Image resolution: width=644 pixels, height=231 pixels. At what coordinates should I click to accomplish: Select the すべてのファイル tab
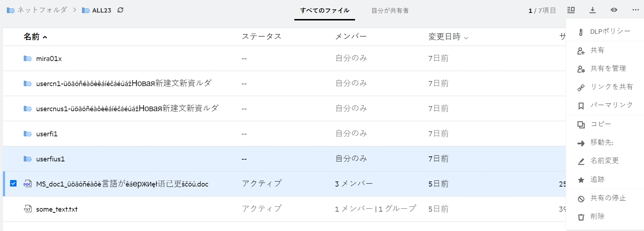325,11
